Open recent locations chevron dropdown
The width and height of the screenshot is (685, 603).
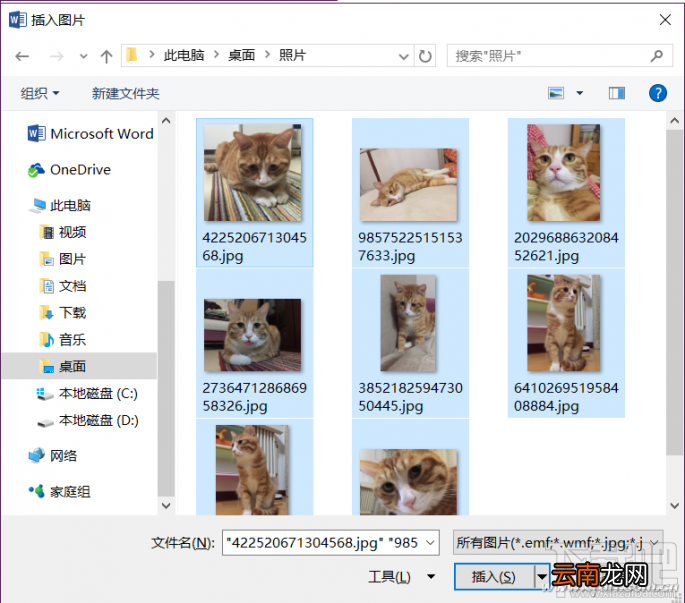coord(83,56)
